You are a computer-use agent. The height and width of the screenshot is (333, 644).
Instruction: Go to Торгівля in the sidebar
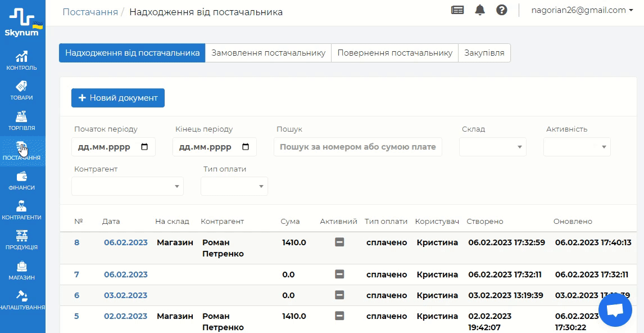22,120
